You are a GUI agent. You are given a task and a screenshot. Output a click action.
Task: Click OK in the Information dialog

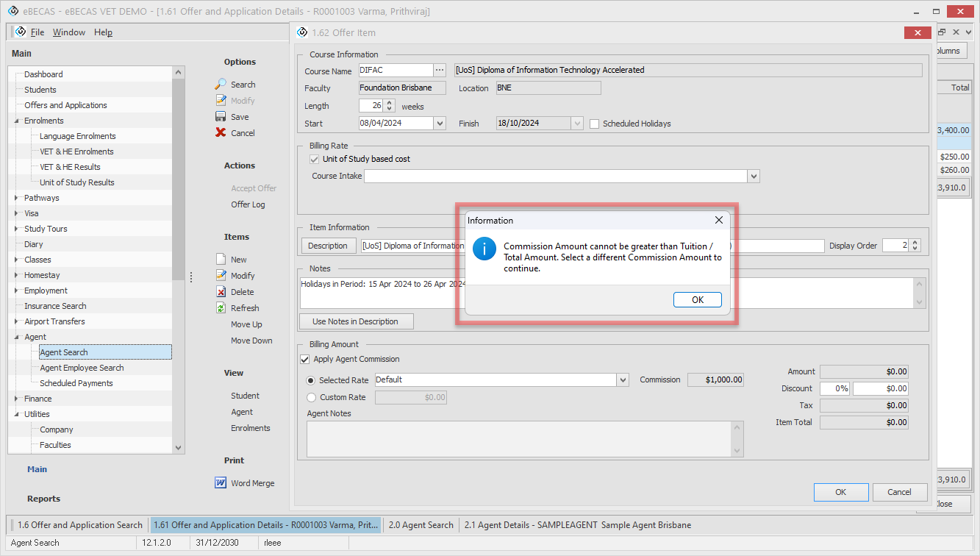(697, 299)
